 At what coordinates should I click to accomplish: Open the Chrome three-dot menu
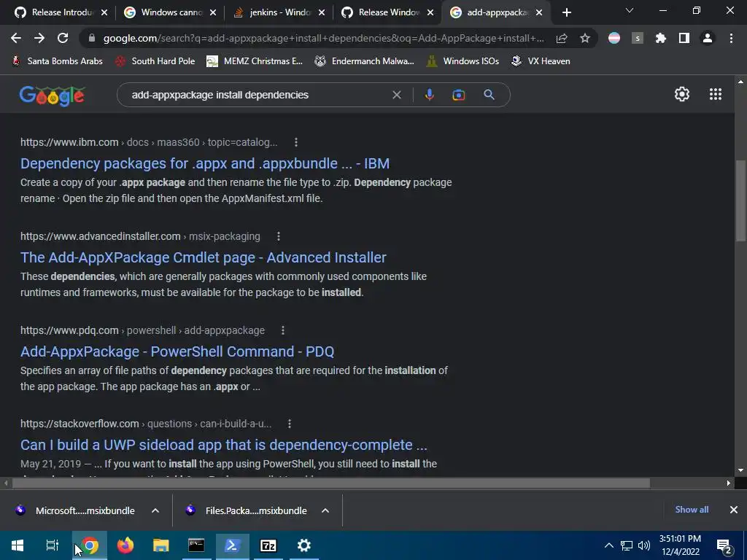[x=731, y=38]
